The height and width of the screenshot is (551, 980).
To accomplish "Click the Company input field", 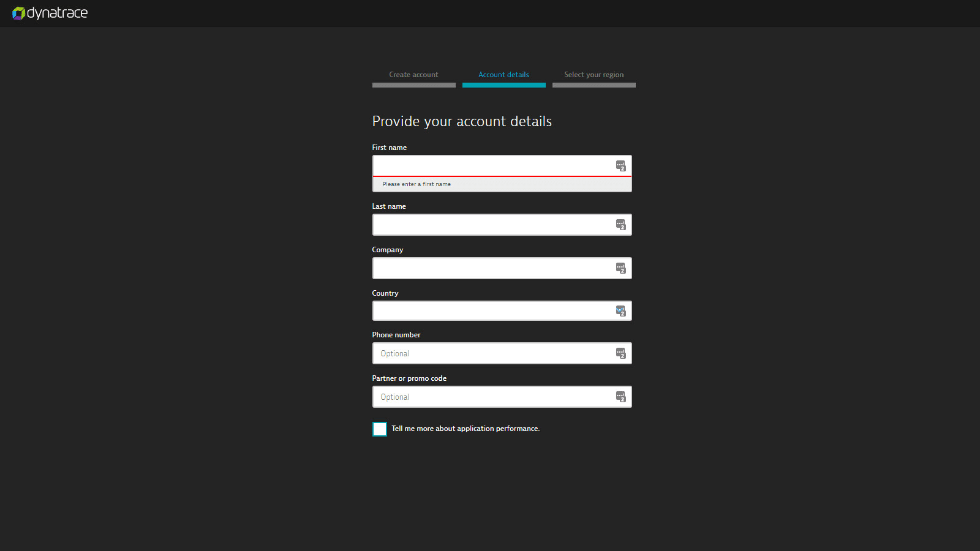I will (x=490, y=268).
